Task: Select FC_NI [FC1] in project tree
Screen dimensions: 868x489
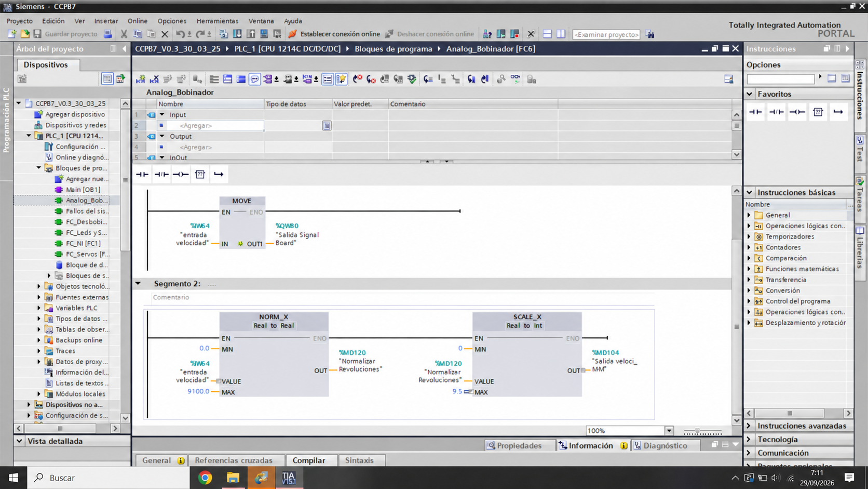Action: click(x=83, y=243)
